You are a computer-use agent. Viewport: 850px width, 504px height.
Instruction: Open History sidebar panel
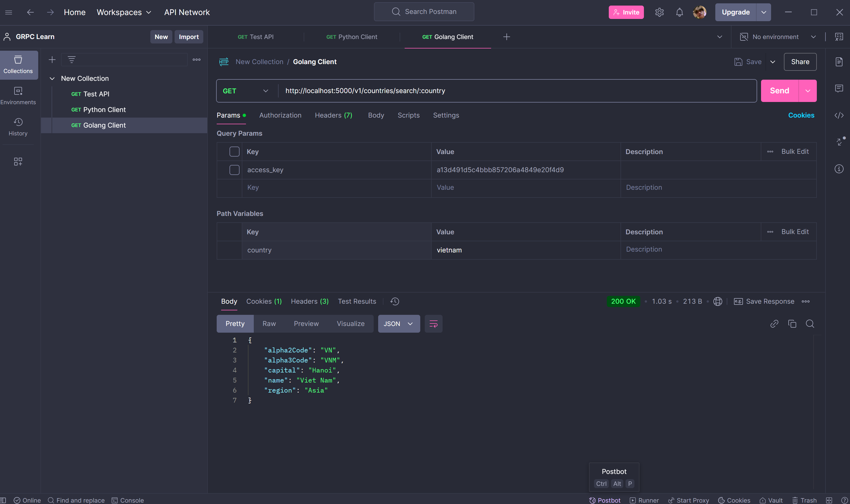tap(18, 127)
